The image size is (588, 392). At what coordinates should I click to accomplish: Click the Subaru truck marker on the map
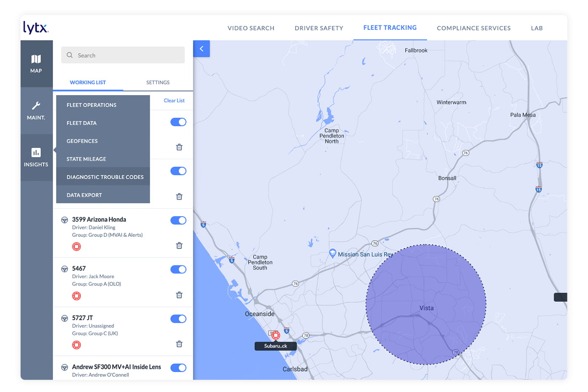pyautogui.click(x=275, y=336)
